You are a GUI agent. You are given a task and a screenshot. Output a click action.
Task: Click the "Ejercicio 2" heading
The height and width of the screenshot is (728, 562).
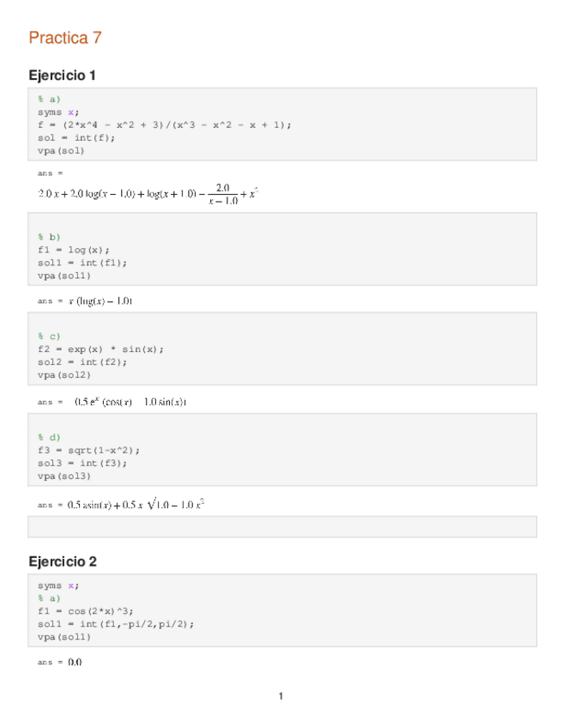[62, 561]
